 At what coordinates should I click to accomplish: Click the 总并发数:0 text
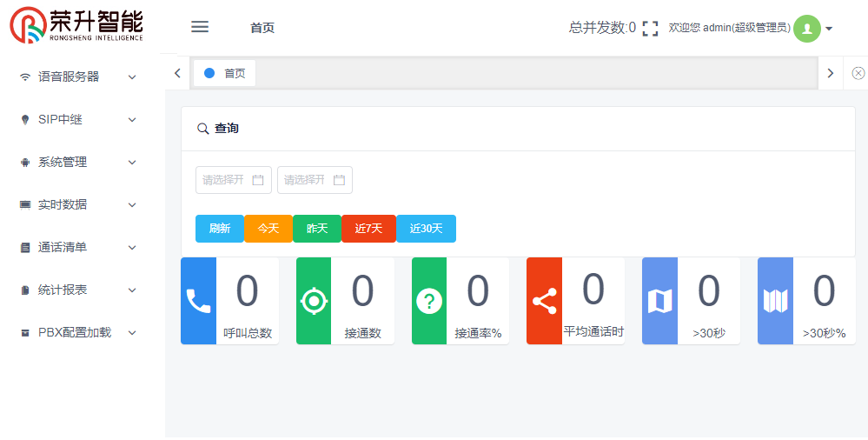[602, 28]
